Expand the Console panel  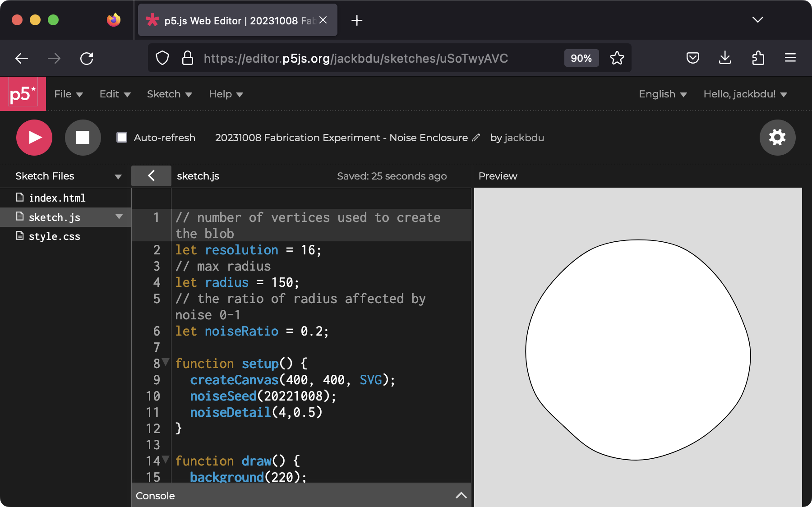[x=461, y=495]
